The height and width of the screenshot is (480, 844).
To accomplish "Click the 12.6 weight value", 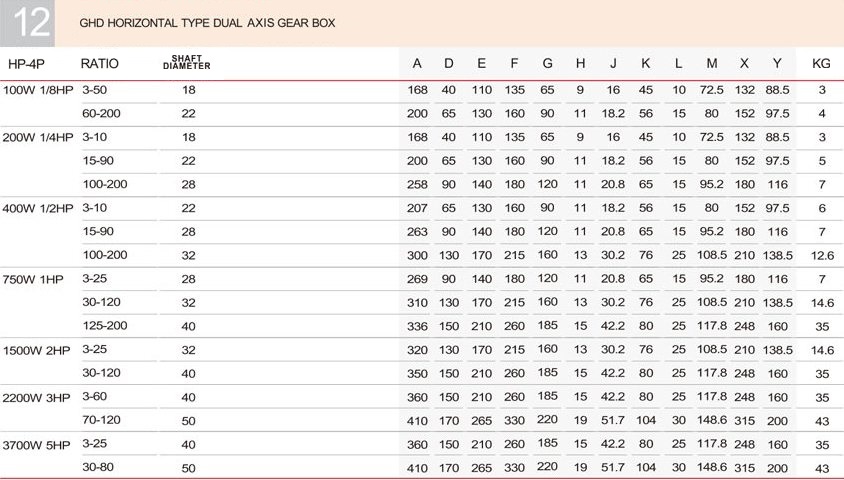I will point(822,256).
